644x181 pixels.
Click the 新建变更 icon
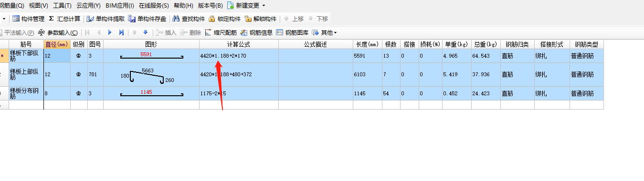pos(231,6)
